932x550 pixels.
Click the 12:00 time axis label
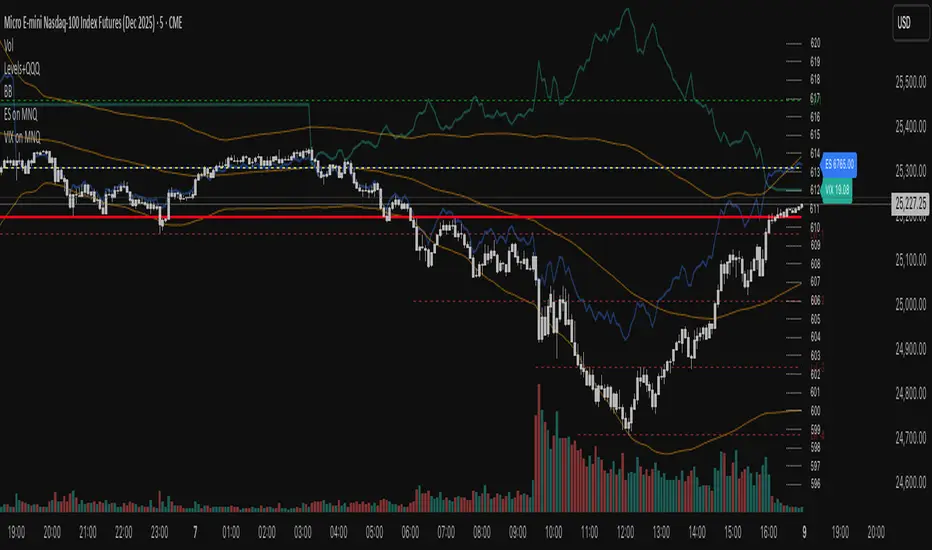coord(625,532)
